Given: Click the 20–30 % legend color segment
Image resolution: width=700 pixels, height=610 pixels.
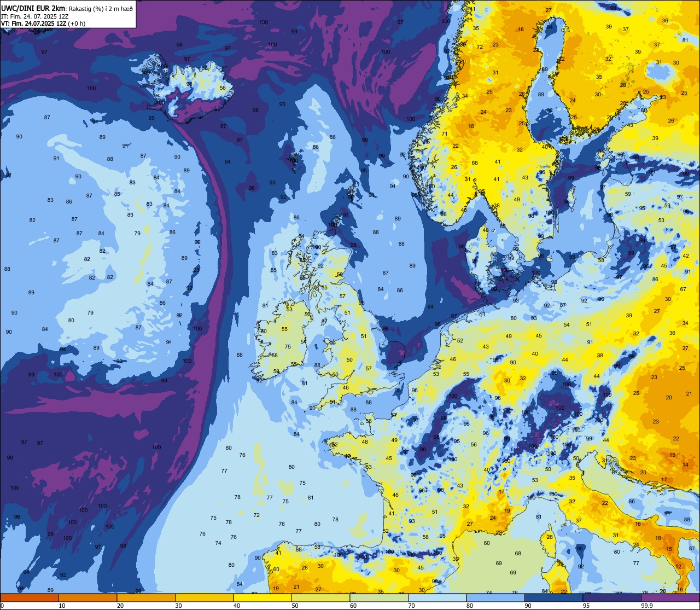Looking at the screenshot, I should click(x=146, y=598).
